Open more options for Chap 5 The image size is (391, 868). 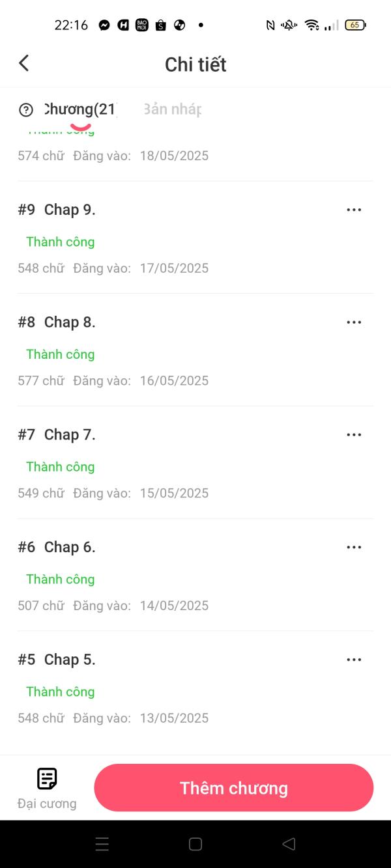354,660
